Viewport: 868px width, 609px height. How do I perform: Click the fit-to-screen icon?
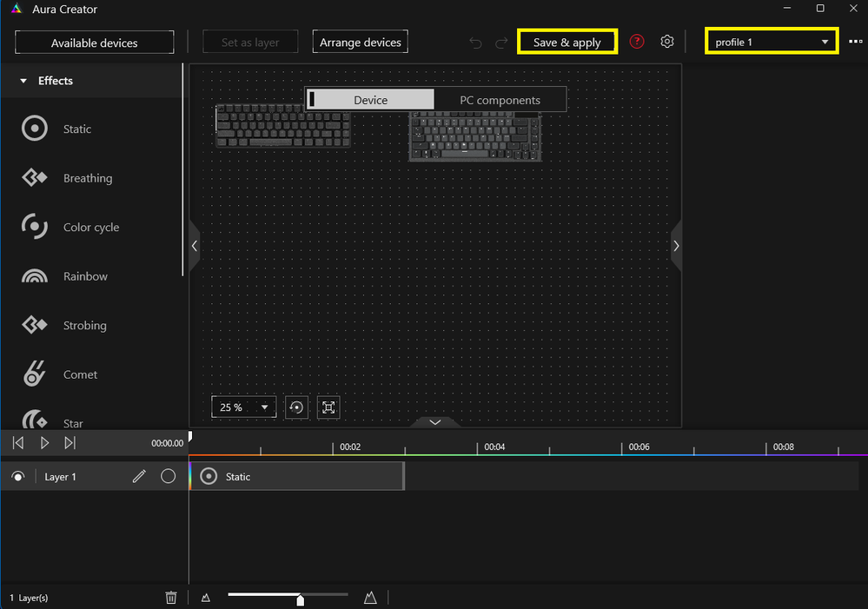(x=328, y=407)
